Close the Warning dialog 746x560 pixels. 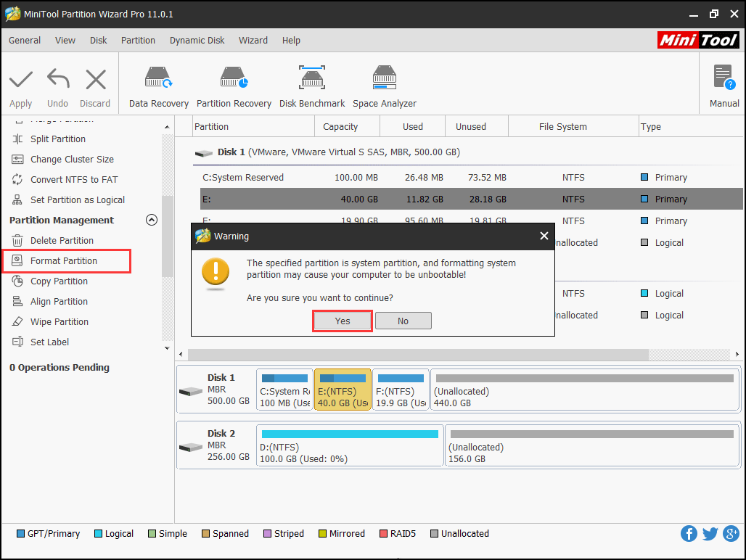coord(544,236)
